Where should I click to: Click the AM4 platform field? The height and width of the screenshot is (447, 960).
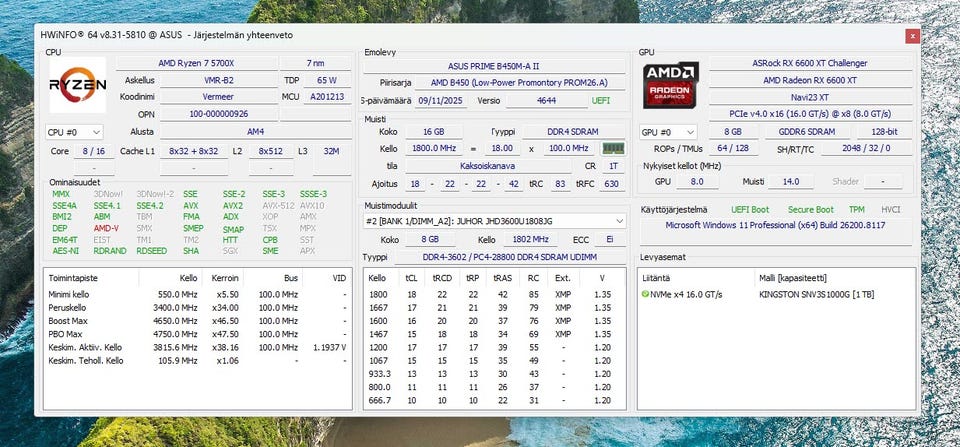[255, 132]
